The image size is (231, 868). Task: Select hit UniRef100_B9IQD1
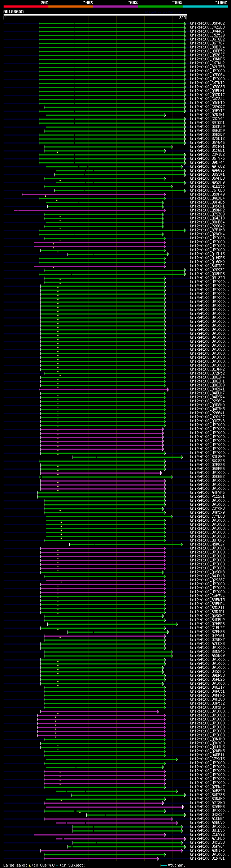(x=207, y=123)
